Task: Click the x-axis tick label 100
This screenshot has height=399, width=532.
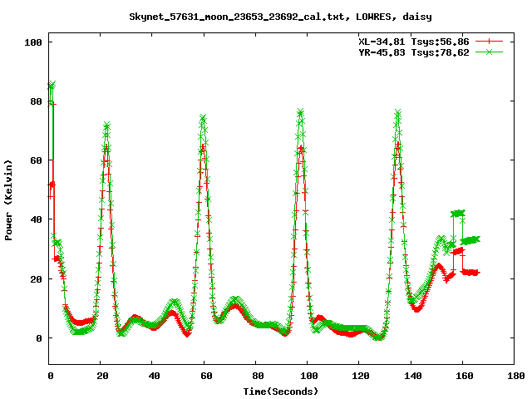Action: point(309,376)
